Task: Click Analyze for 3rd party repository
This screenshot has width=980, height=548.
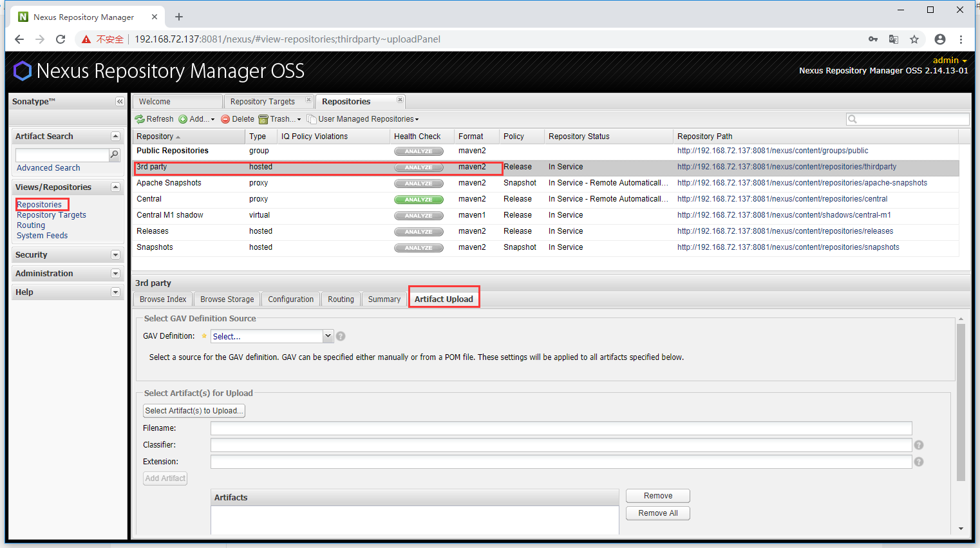Action: click(x=419, y=167)
